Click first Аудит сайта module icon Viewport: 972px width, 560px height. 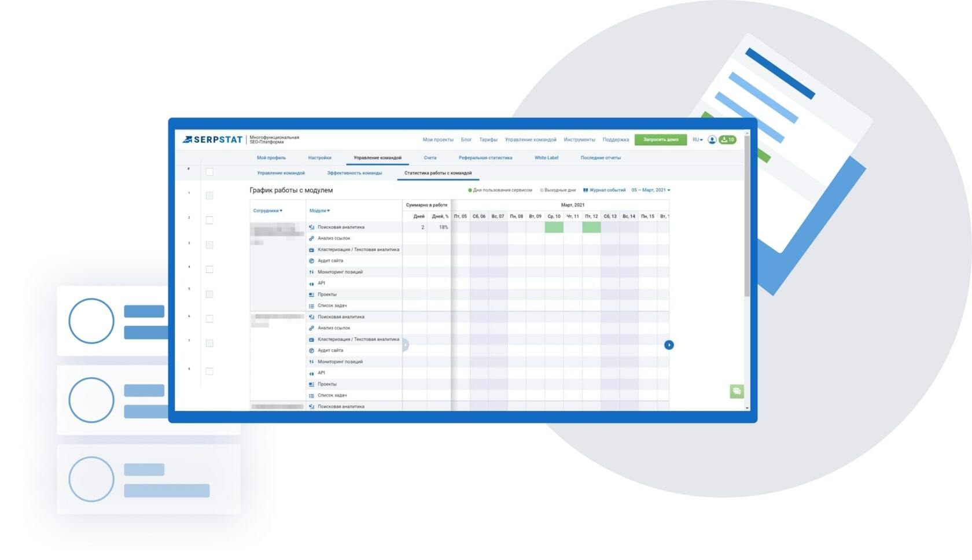click(311, 261)
